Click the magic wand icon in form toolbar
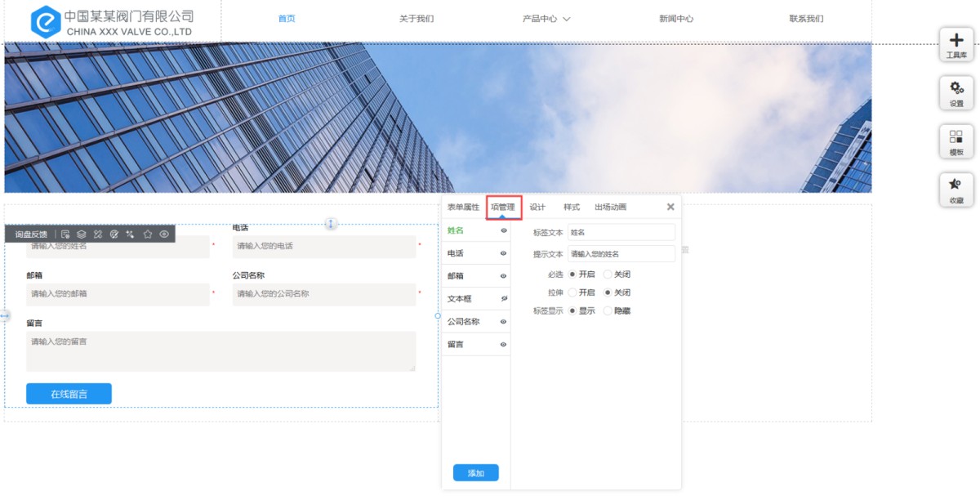Viewport: 980px width, 500px height. click(x=131, y=234)
